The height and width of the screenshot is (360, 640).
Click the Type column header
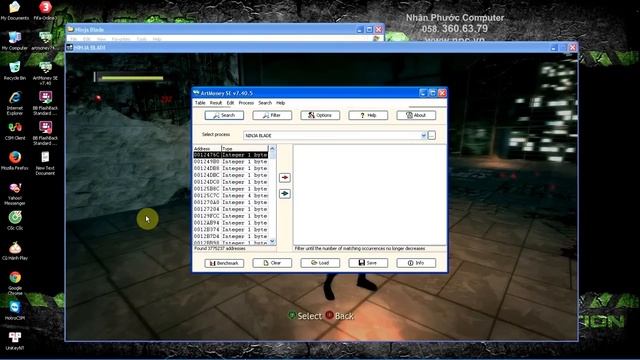pyautogui.click(x=244, y=149)
